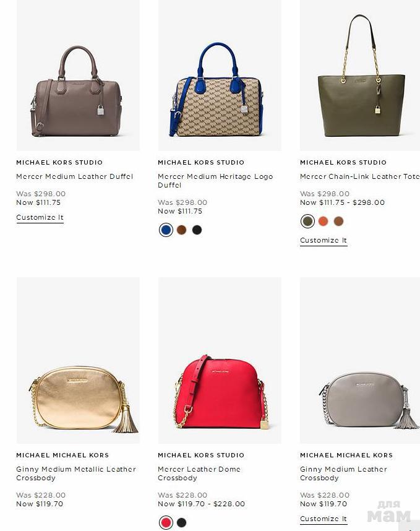The width and height of the screenshot is (420, 531).
Task: Select olive swatch for Chain-Link Tote
Action: click(x=307, y=221)
